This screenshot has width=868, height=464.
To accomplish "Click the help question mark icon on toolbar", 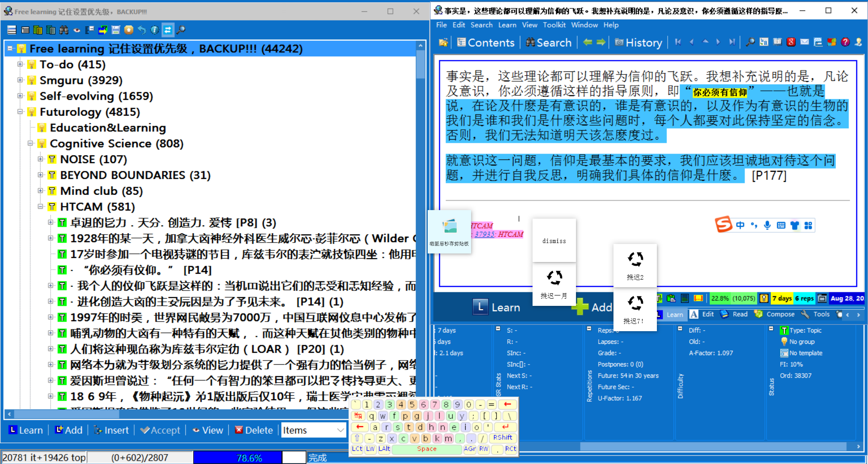I will [845, 42].
